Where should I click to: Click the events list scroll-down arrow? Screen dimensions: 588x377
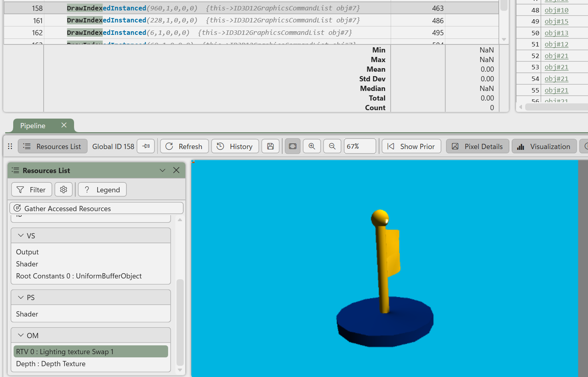click(x=504, y=39)
